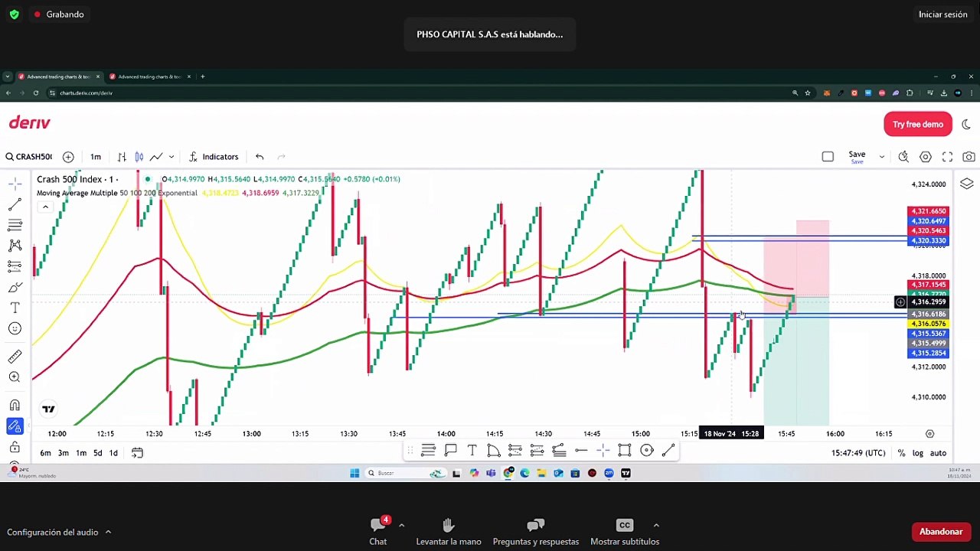
Task: Select the 1m time range at bottom
Action: (80, 453)
